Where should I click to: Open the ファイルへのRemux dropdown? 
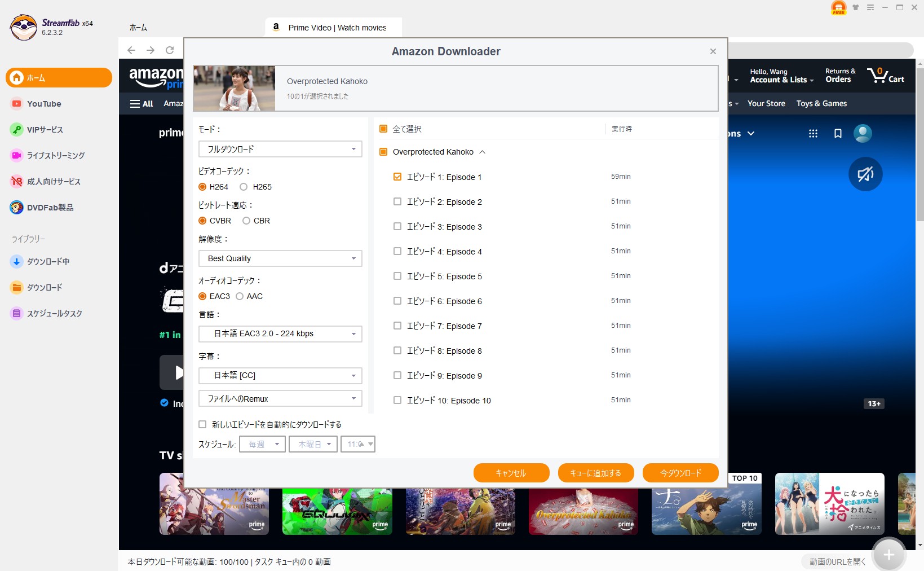click(x=280, y=398)
